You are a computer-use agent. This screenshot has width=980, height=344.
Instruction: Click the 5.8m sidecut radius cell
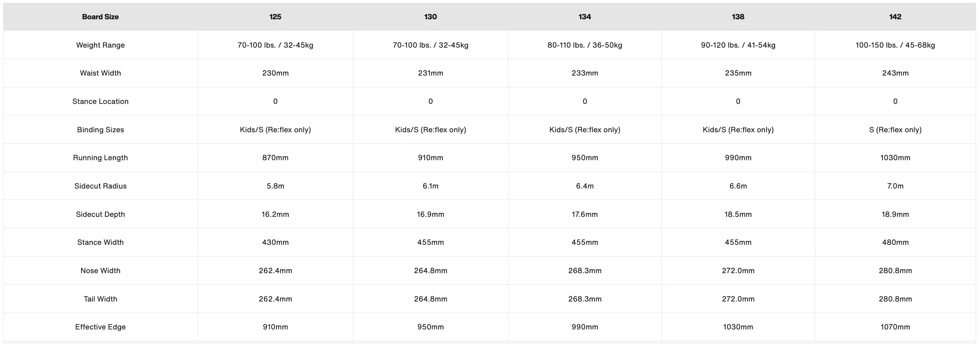275,186
